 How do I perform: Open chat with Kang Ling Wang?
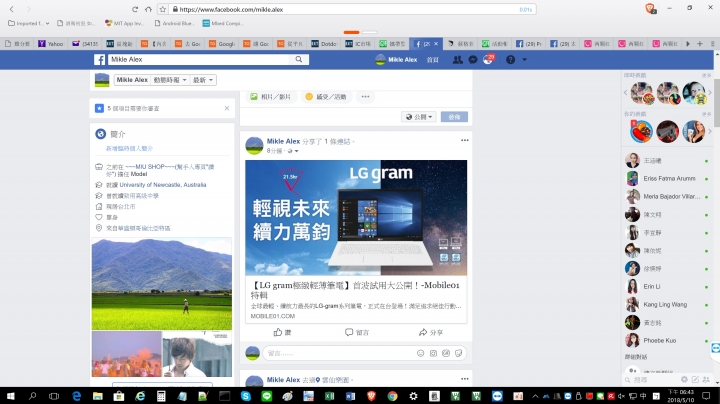point(667,304)
